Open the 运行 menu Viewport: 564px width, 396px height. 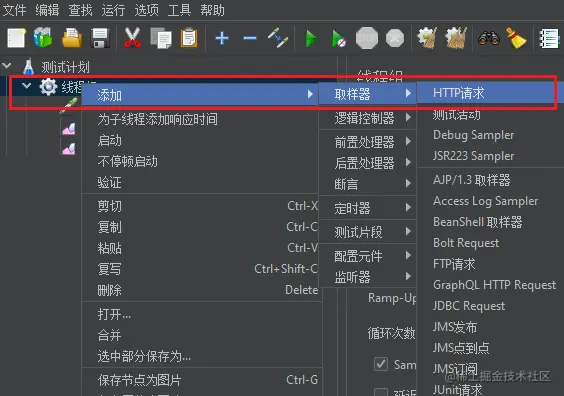coord(113,10)
